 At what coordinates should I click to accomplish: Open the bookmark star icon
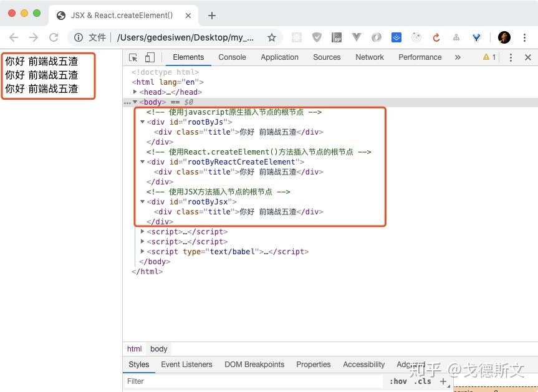click(x=272, y=37)
